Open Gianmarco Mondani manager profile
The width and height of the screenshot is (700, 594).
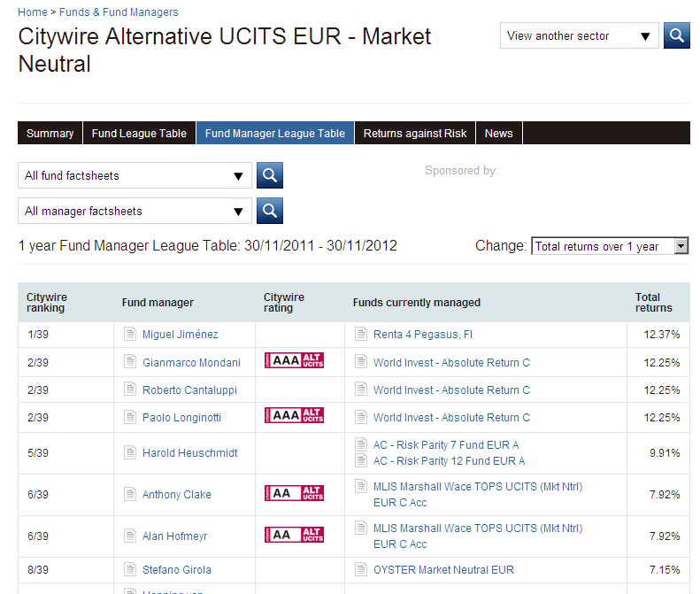coord(191,362)
